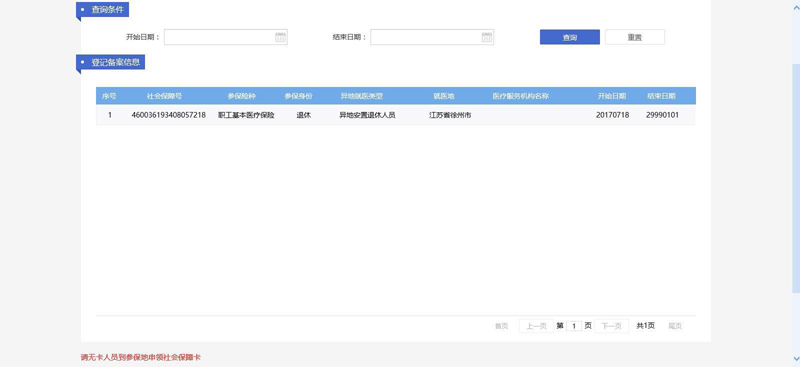Select the 结束日期 column header in table
The width and height of the screenshot is (800, 367).
[661, 96]
